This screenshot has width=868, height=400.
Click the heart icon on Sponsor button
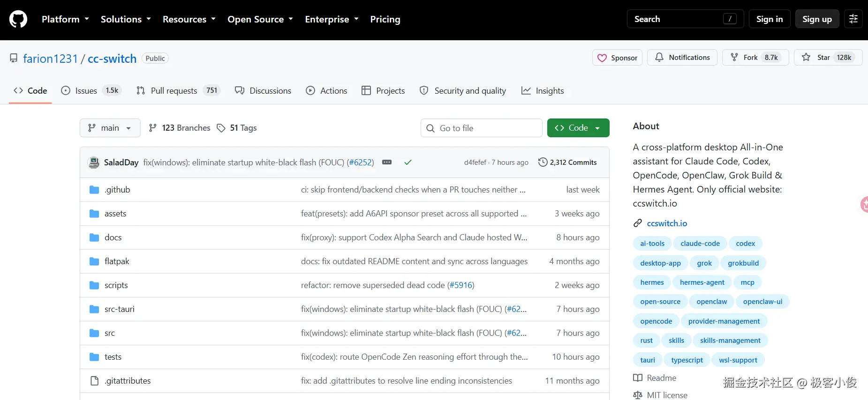602,58
